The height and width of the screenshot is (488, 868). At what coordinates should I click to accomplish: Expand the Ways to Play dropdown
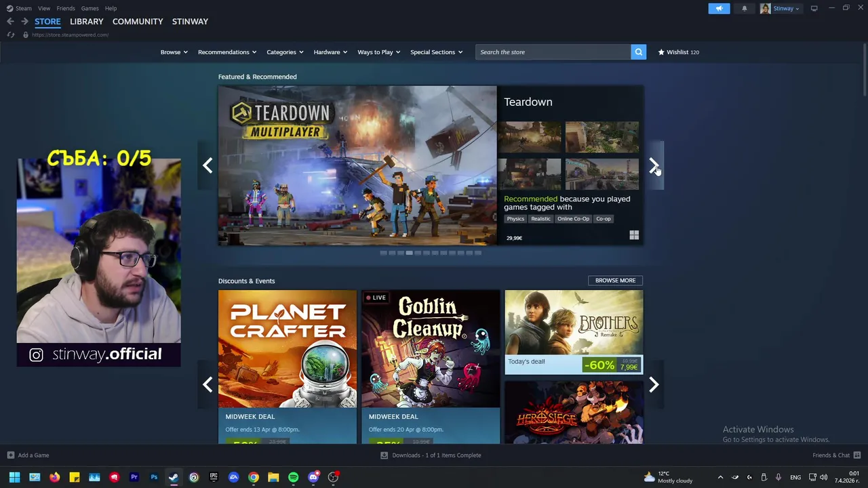tap(379, 52)
